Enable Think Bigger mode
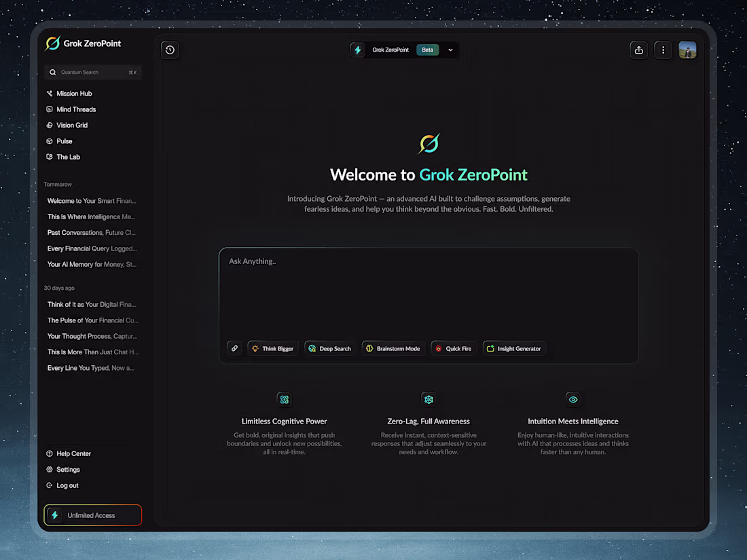Viewport: 747px width, 560px height. pyautogui.click(x=272, y=348)
